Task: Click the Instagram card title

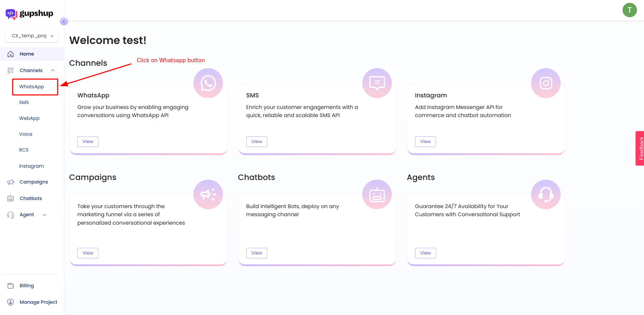Action: (x=431, y=95)
